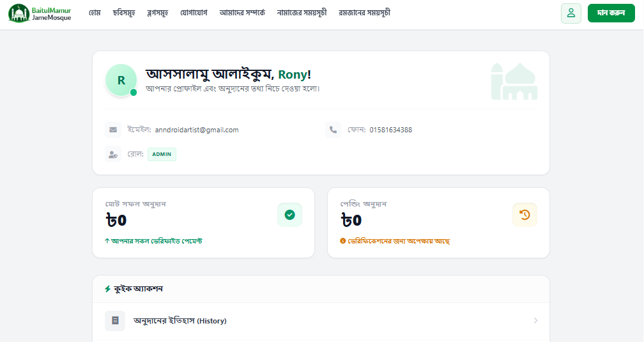Click the BaitulMamur Jame Mosque logo
Image resolution: width=644 pixels, height=342 pixels.
click(40, 13)
